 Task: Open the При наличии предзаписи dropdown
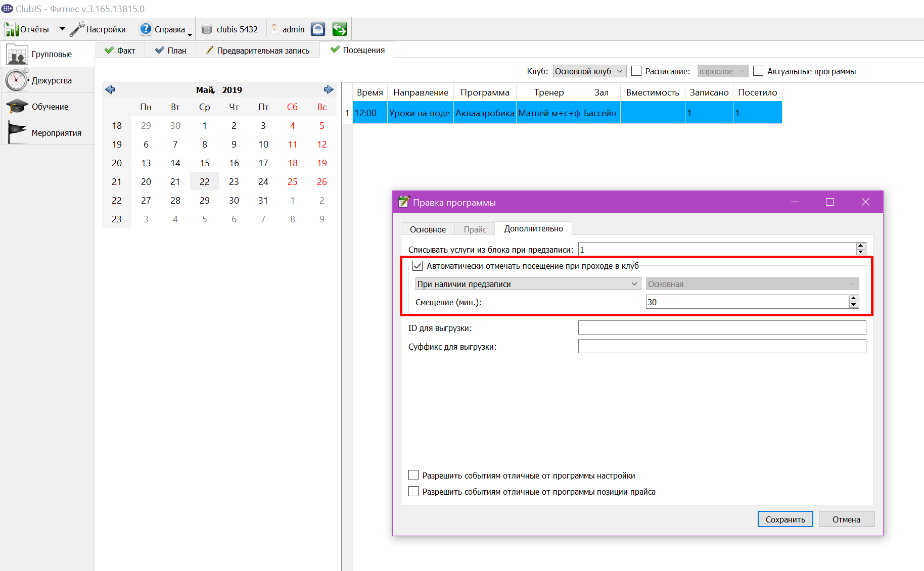click(528, 284)
